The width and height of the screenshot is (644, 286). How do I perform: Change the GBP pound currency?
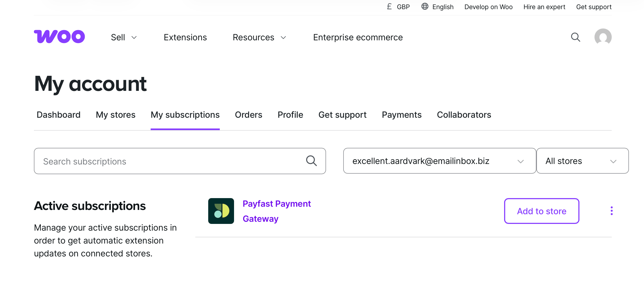pyautogui.click(x=398, y=7)
